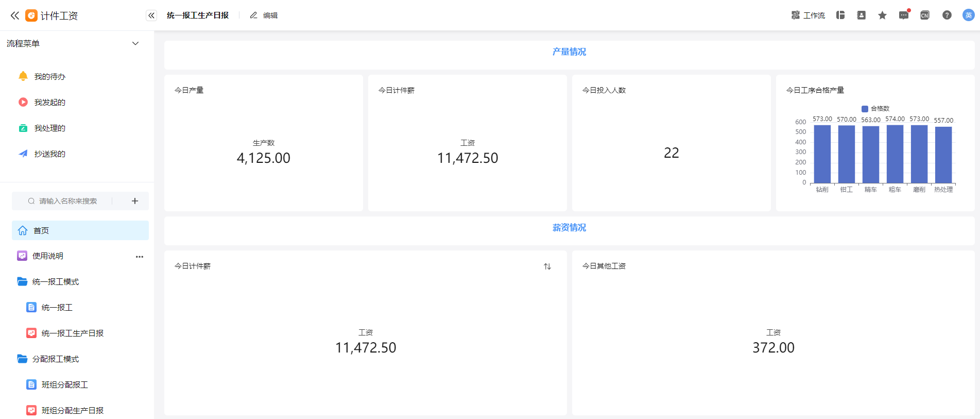Screen dimensions: 980x419
Task: Collapse the 流程菜单 section chevron
Action: (x=135, y=44)
